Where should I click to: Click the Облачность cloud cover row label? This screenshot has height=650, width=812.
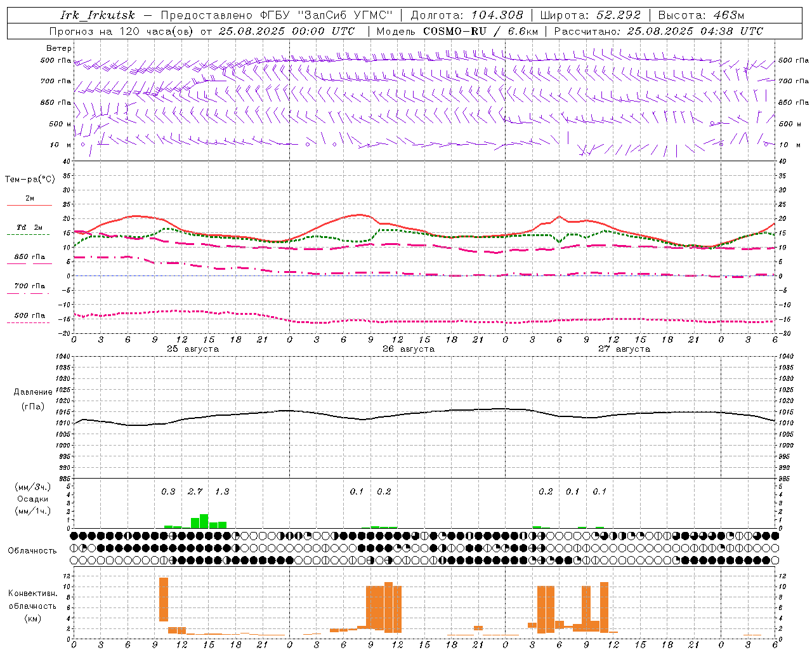[x=32, y=550]
